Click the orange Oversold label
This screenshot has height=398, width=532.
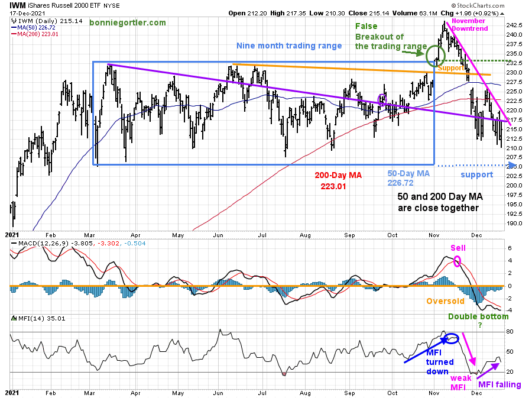445,301
